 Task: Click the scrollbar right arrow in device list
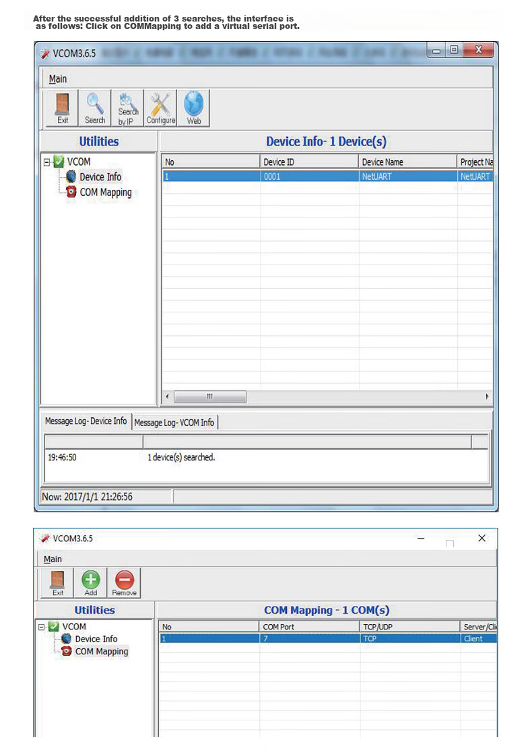coord(487,397)
